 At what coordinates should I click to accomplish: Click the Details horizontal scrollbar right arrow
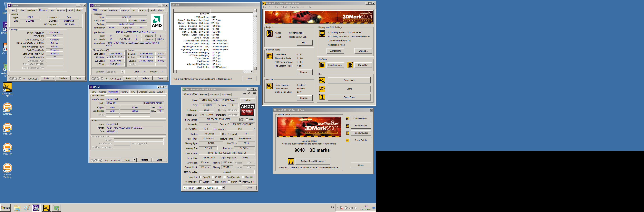(251, 71)
